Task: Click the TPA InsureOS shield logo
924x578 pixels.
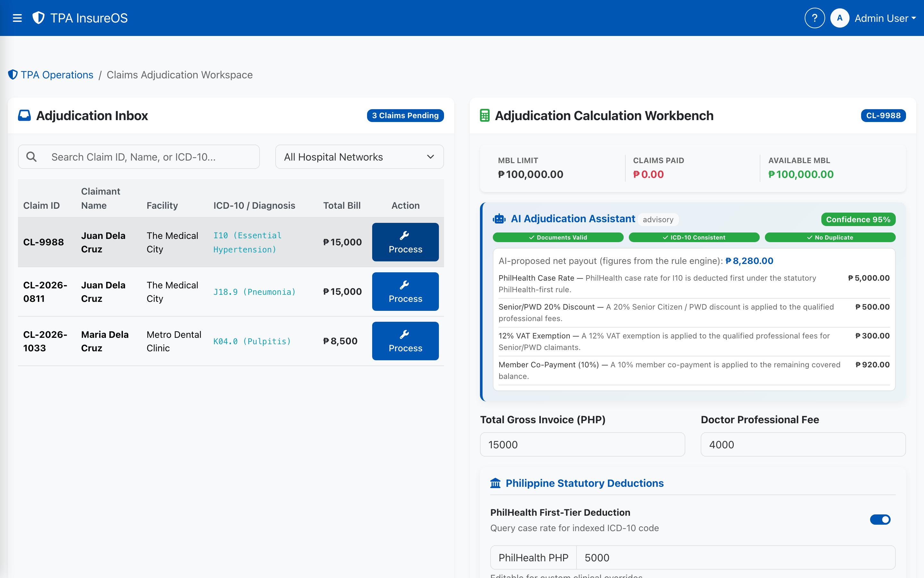Action: point(38,18)
